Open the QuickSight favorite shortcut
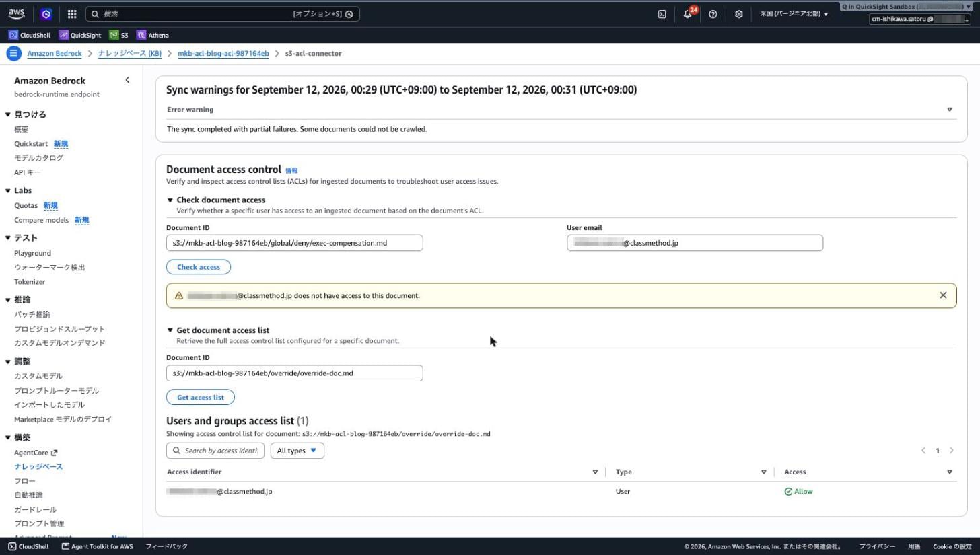This screenshot has height=555, width=980. pyautogui.click(x=80, y=35)
